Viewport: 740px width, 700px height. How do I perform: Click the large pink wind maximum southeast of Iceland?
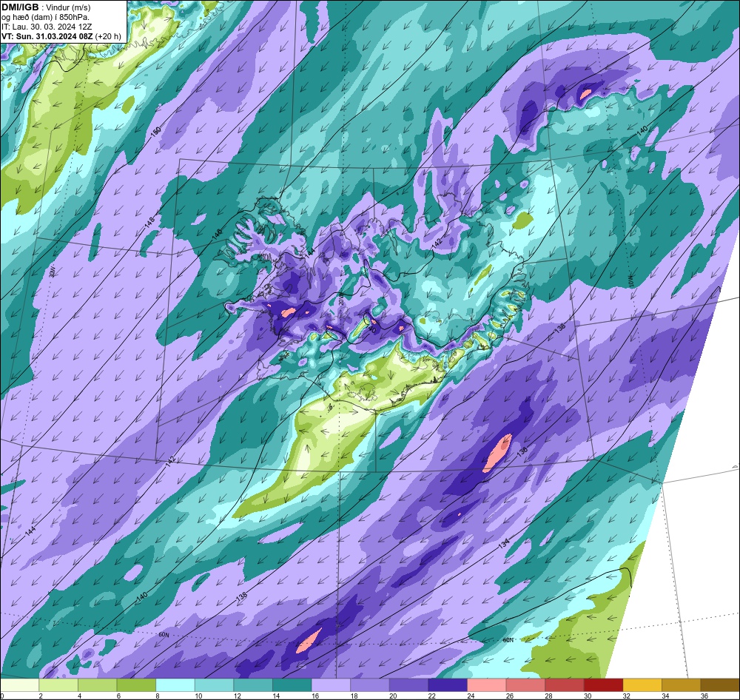point(497,453)
